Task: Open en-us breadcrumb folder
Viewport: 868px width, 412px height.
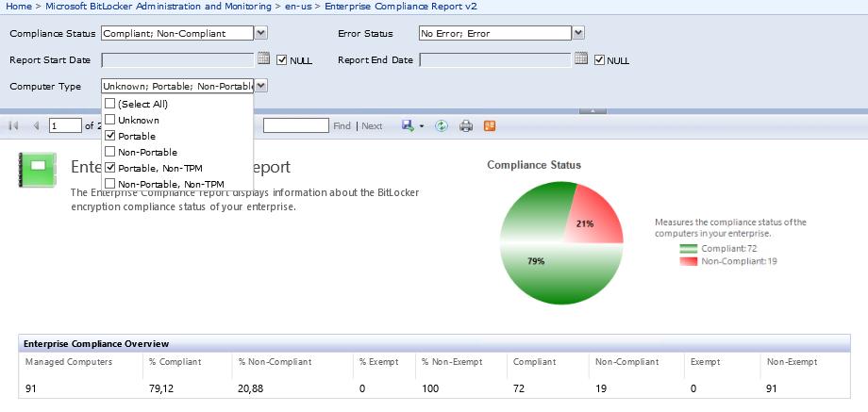Action: pos(299,7)
